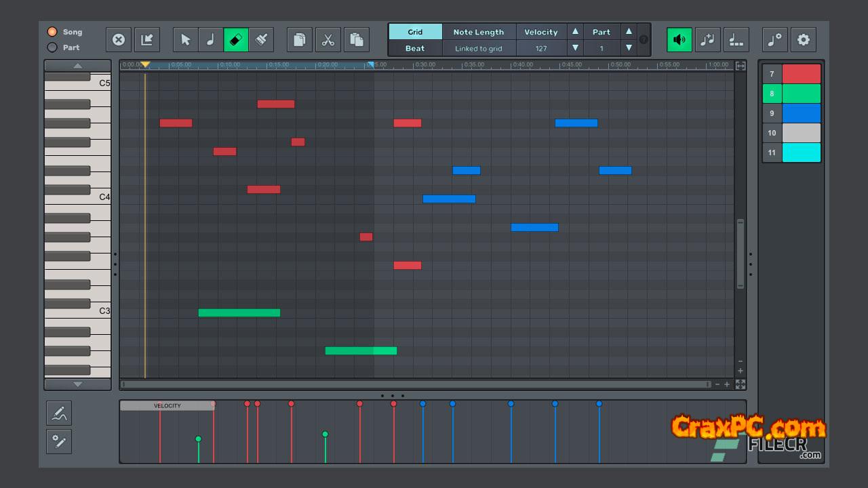The height and width of the screenshot is (488, 868).
Task: Click the scissors cut icon
Action: (328, 40)
